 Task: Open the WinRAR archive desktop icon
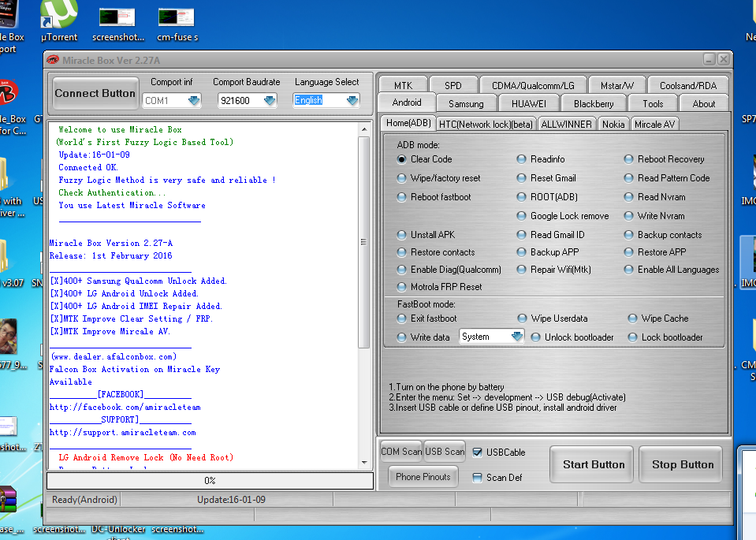click(x=9, y=500)
